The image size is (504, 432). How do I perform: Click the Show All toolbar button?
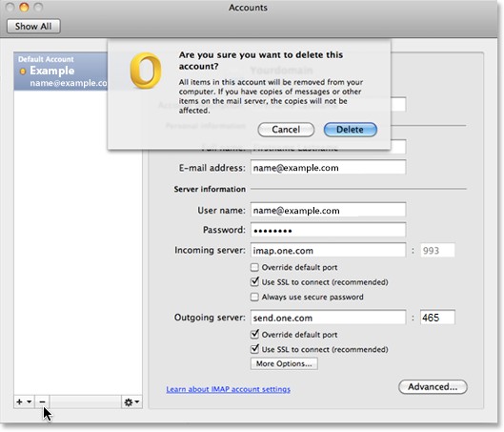(x=33, y=26)
